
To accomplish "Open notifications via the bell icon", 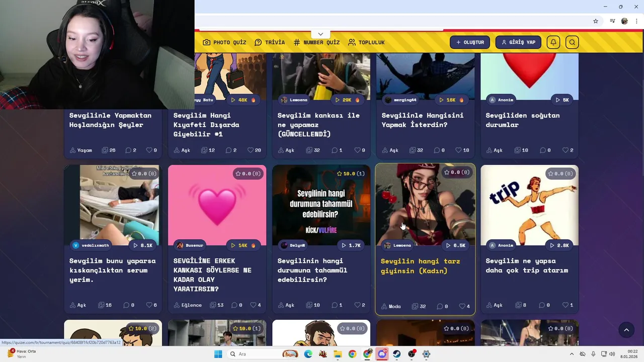I will [553, 42].
